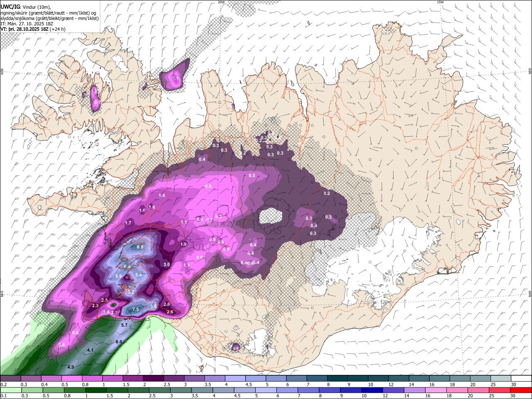Pick upper legend pink swatch between 0.5 and 0.8
Screen dimensions: 532x399
coord(71,378)
